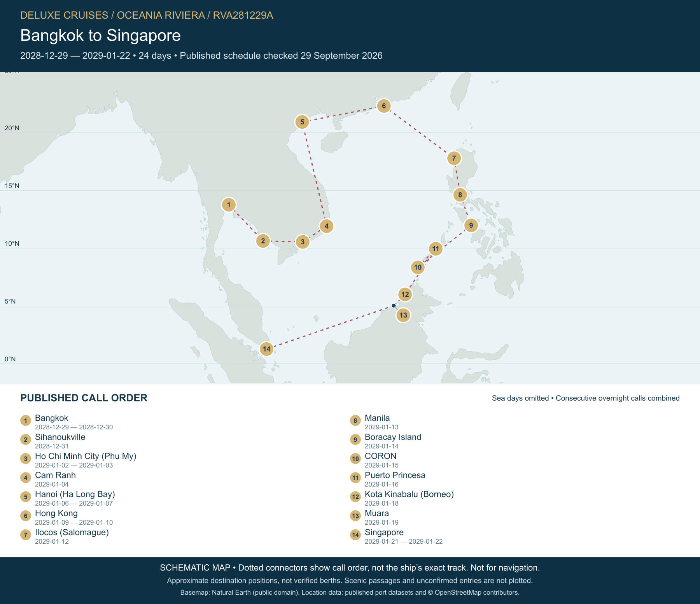Select "Singapore" in the call order list

(384, 532)
